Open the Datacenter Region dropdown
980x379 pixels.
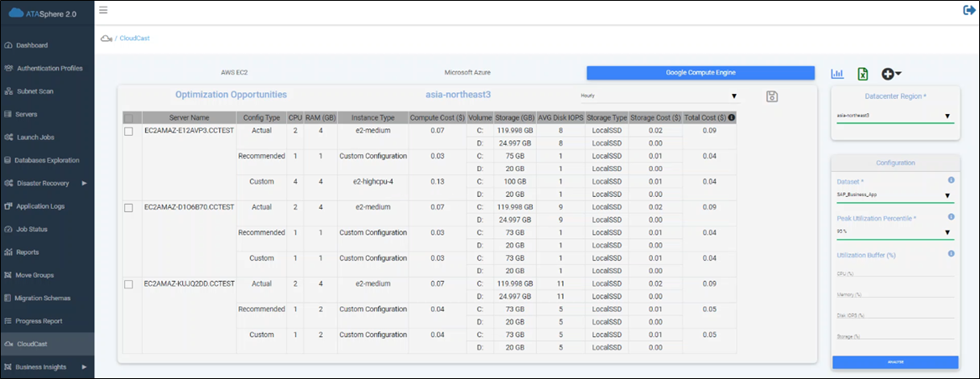tap(894, 117)
